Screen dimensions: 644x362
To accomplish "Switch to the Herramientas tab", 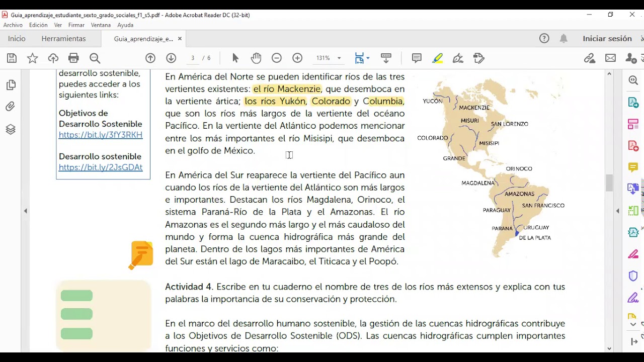I will pyautogui.click(x=64, y=39).
